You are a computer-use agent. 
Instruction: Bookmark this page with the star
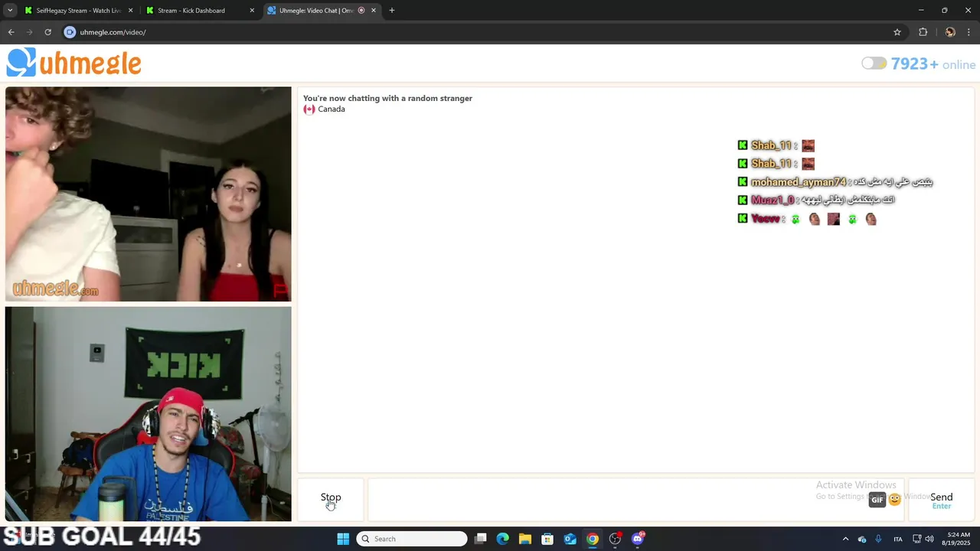[x=897, y=32]
